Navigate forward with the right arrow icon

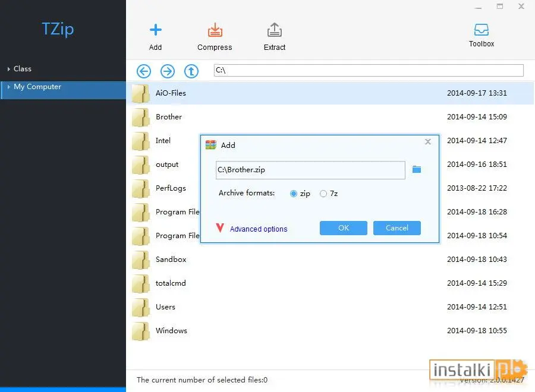tap(168, 71)
